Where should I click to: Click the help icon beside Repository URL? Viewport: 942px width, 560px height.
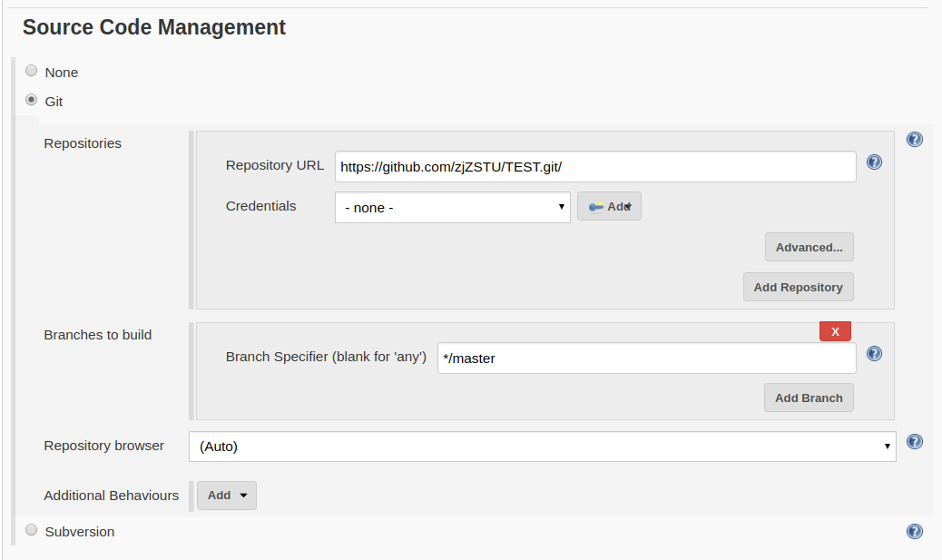pos(874,162)
